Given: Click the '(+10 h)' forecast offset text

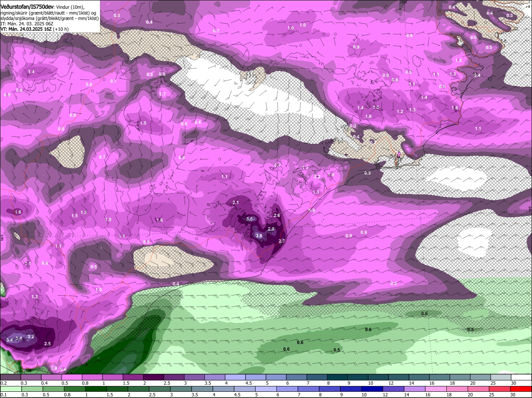Looking at the screenshot, I should 61,29.
